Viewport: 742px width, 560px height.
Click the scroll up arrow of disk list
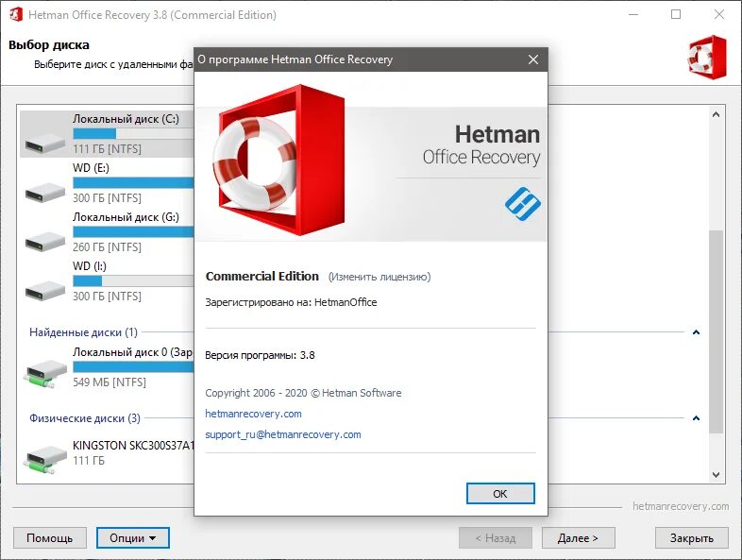click(x=716, y=114)
